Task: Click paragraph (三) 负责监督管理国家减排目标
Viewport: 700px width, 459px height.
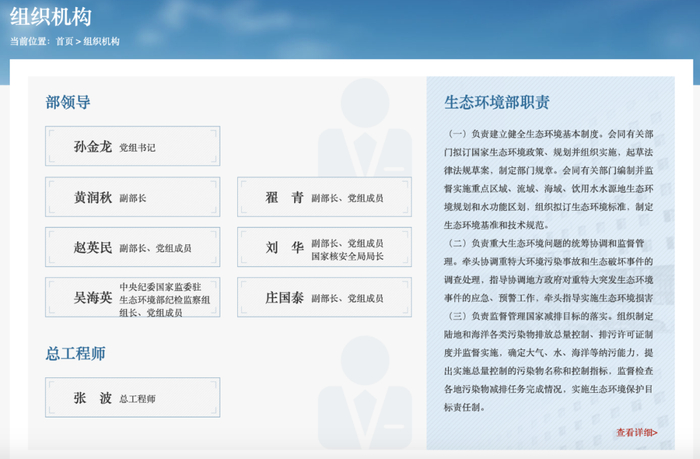Action: click(548, 362)
